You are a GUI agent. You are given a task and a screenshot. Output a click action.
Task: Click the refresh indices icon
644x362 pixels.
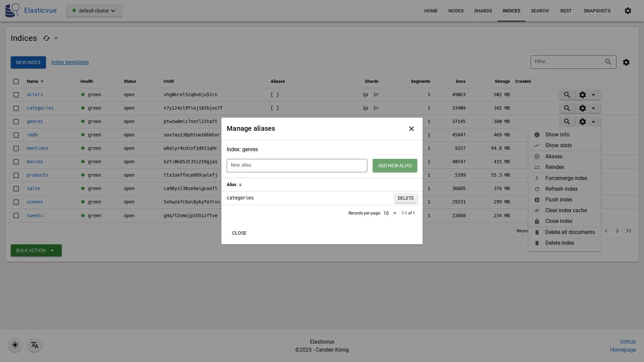[x=46, y=38]
